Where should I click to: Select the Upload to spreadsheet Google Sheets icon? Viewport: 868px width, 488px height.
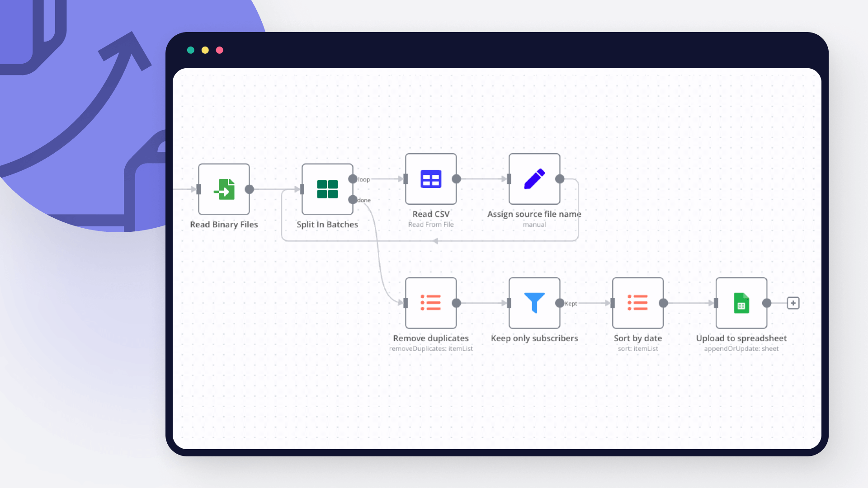[x=741, y=303]
